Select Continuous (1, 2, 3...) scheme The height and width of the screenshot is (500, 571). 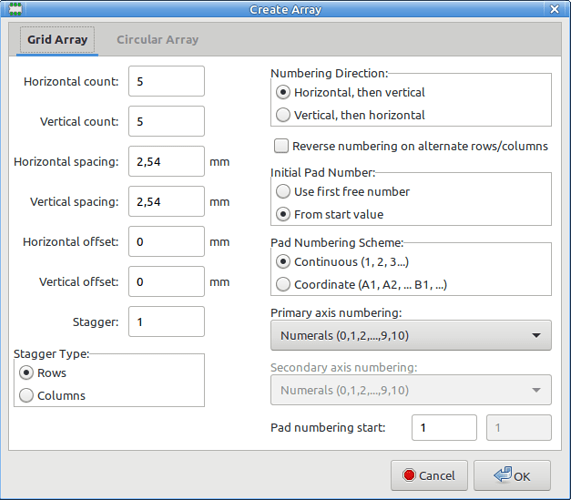point(283,262)
